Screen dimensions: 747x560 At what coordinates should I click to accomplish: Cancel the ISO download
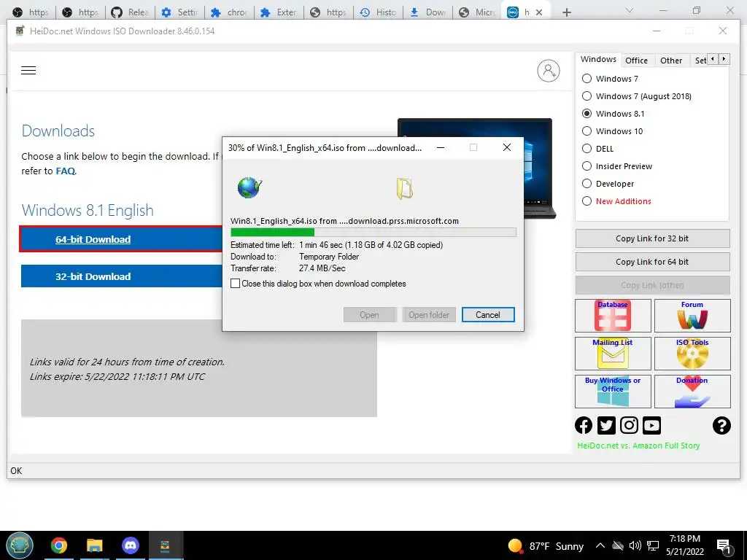pyautogui.click(x=488, y=315)
